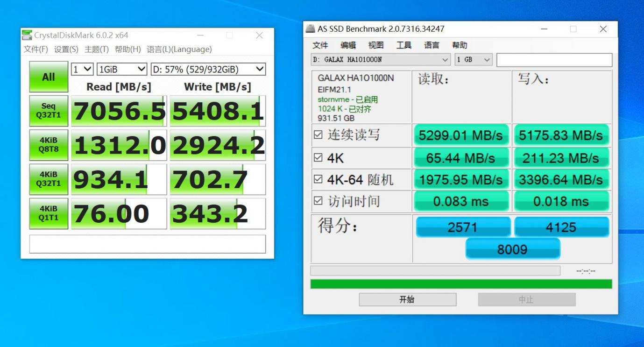The image size is (644, 347).
Task: Click the 0.083 ms read access time
Action: click(461, 201)
